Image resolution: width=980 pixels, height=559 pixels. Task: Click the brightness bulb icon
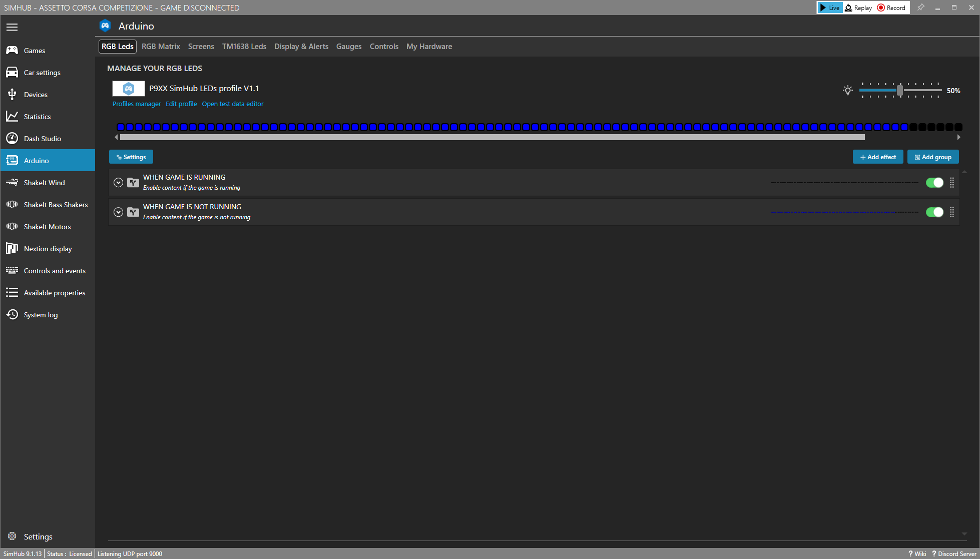(x=848, y=91)
